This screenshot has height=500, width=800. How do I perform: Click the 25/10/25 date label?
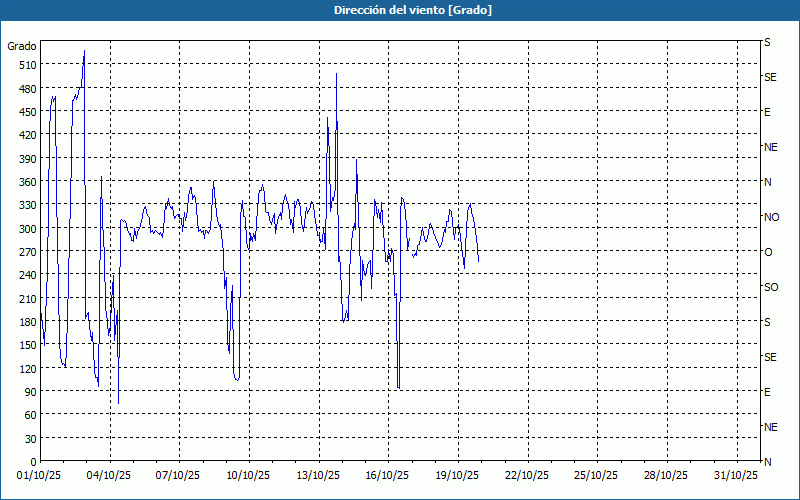[x=595, y=475]
